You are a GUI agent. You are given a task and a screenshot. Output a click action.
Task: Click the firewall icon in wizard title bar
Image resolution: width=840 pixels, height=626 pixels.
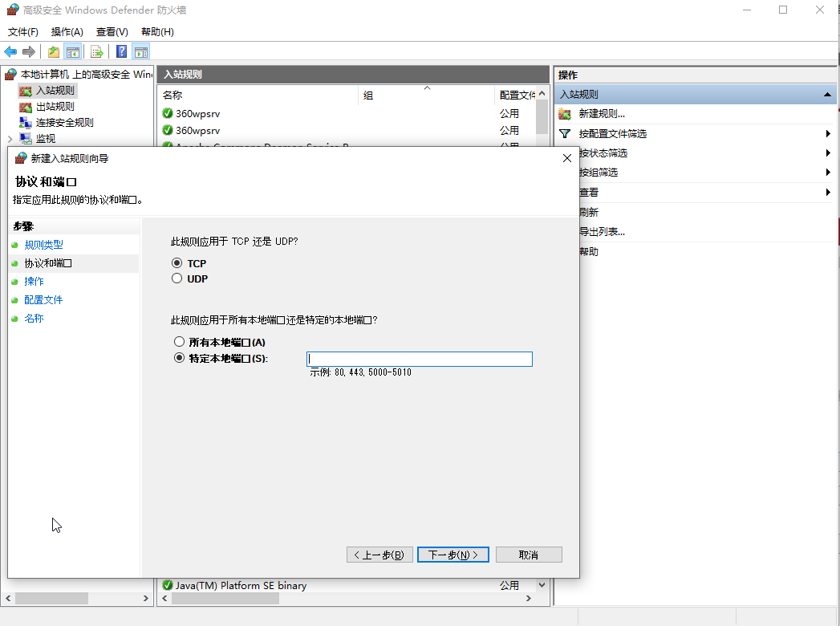[21, 158]
